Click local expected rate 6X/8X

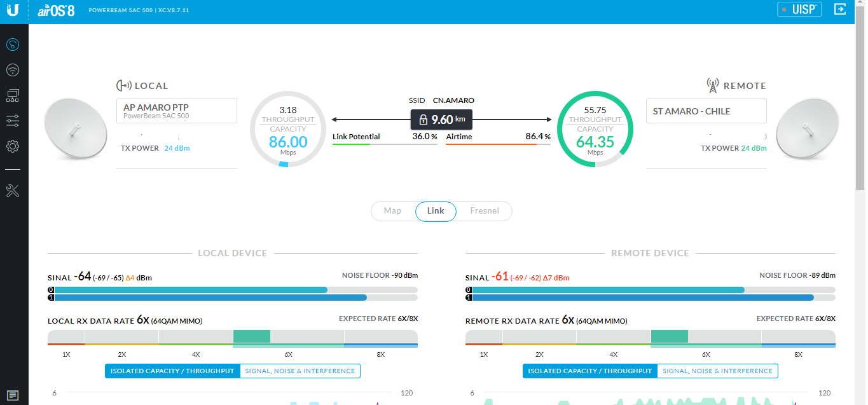tap(378, 319)
